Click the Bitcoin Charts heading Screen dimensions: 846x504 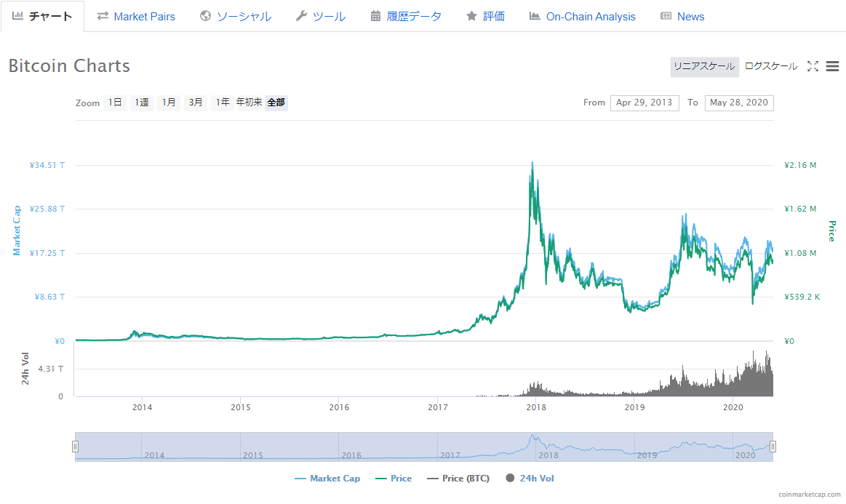pos(69,66)
